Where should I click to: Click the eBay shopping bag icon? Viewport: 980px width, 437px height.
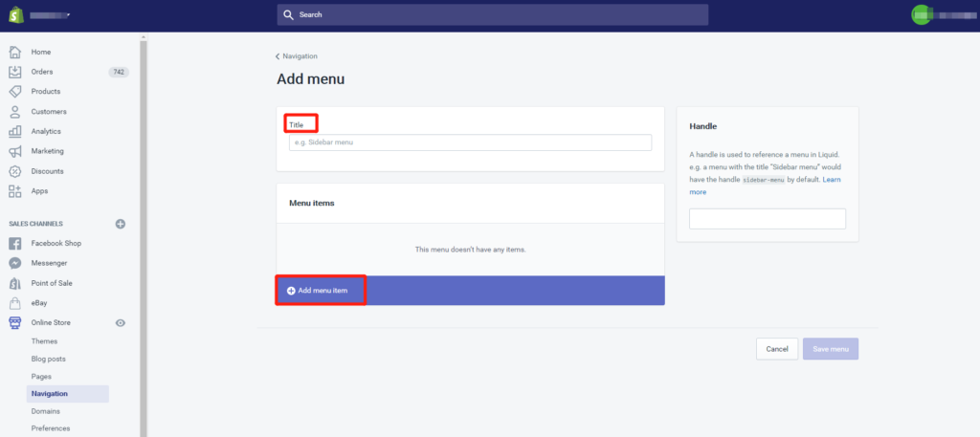15,303
